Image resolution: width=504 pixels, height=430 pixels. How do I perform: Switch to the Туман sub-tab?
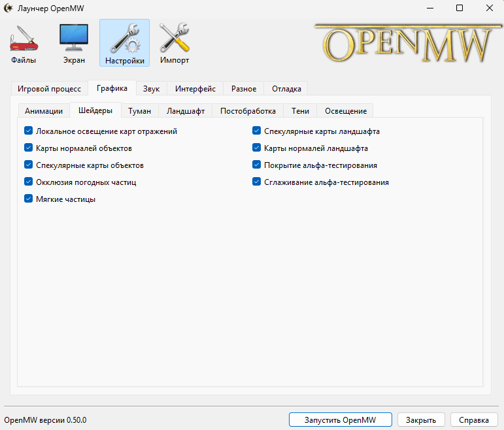click(139, 111)
